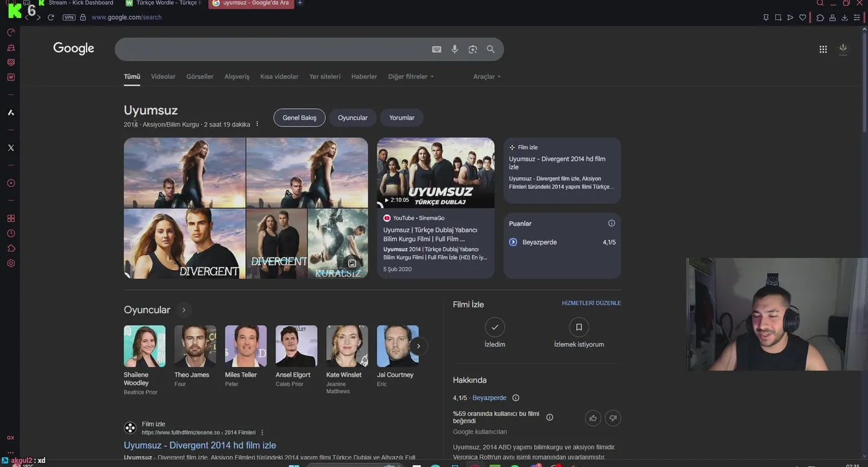
Task: Select the Kısa videolar filter
Action: tap(279, 77)
